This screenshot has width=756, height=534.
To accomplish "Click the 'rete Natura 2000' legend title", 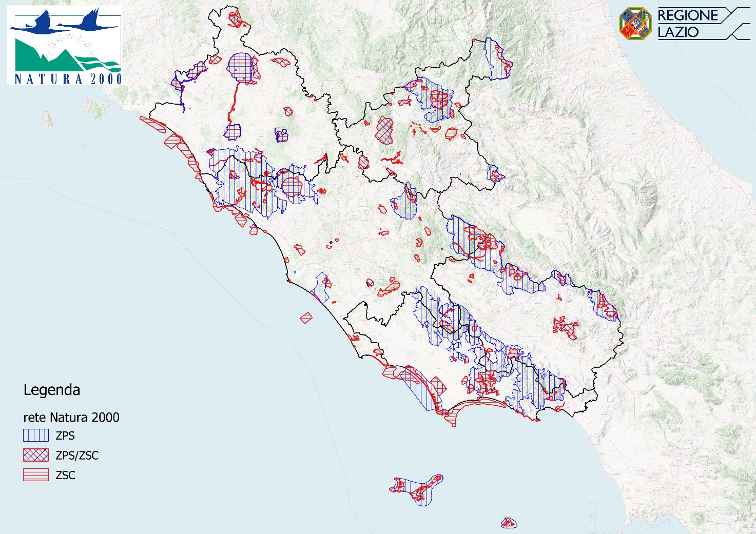I will tap(71, 418).
